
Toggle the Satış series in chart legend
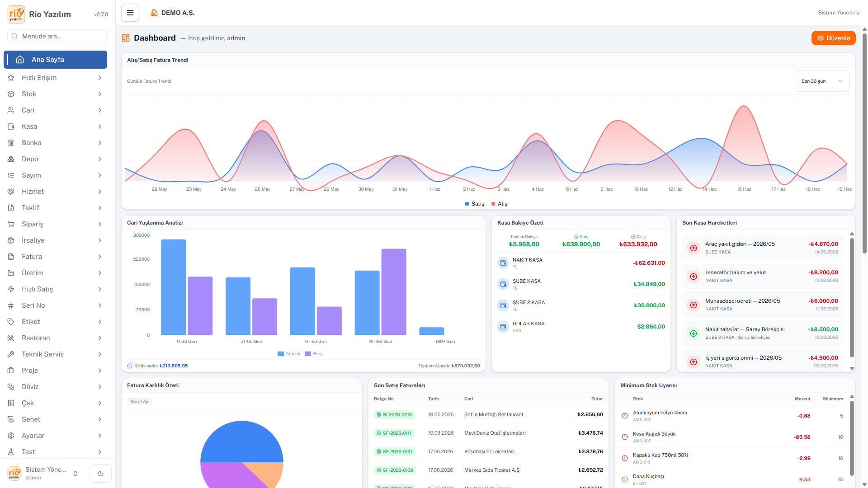point(475,204)
